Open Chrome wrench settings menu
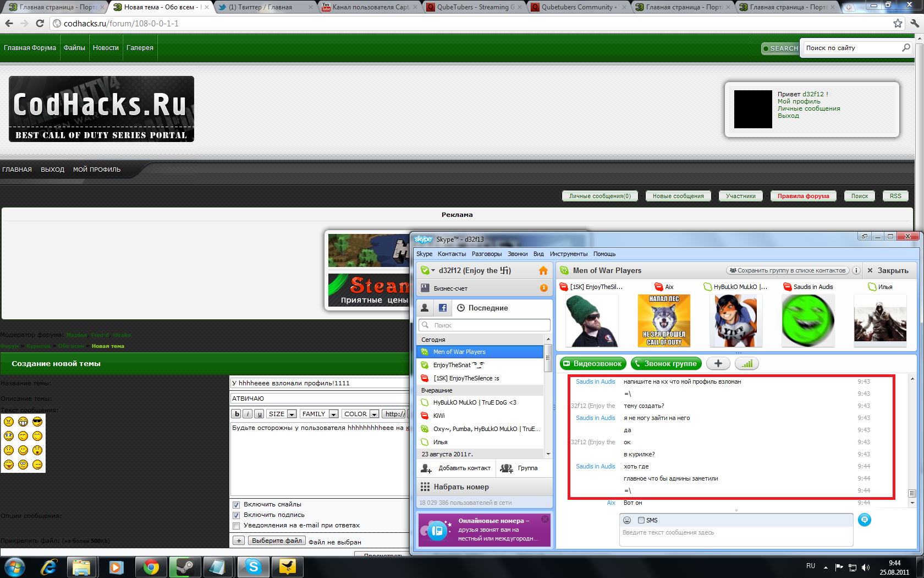 (915, 23)
